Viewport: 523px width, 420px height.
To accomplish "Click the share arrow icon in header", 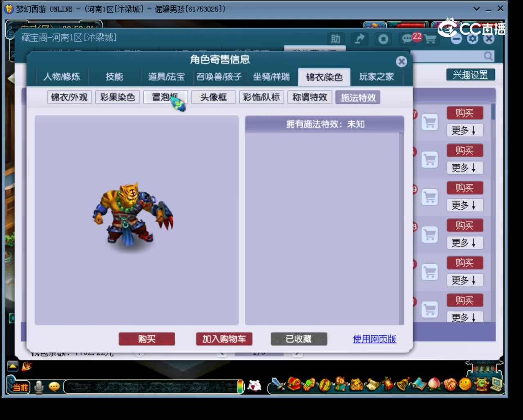I will point(360,39).
